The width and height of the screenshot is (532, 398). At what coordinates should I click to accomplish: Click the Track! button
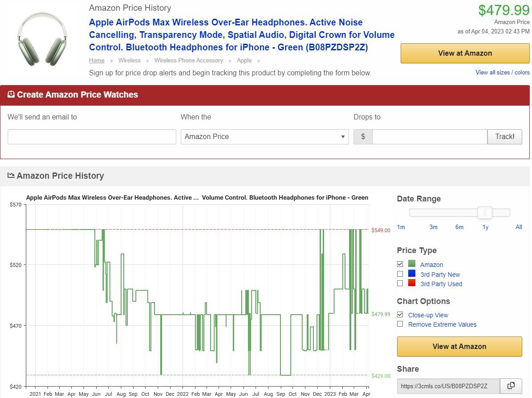(504, 136)
